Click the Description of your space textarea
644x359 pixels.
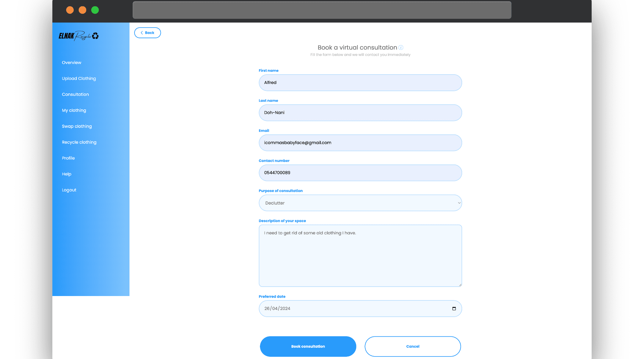[x=360, y=256]
